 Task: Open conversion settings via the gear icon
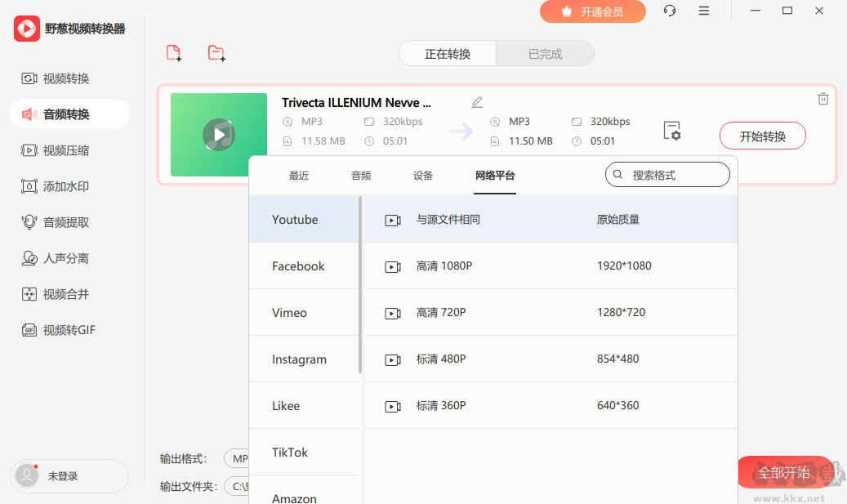tap(671, 130)
